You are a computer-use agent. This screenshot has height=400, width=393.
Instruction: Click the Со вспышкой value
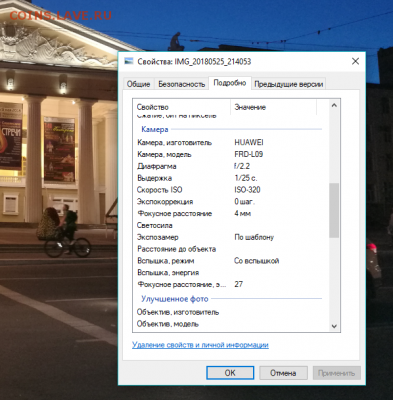(256, 261)
